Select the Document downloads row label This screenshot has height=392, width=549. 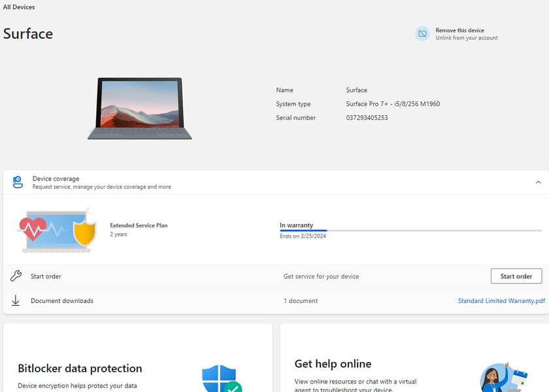(x=62, y=301)
